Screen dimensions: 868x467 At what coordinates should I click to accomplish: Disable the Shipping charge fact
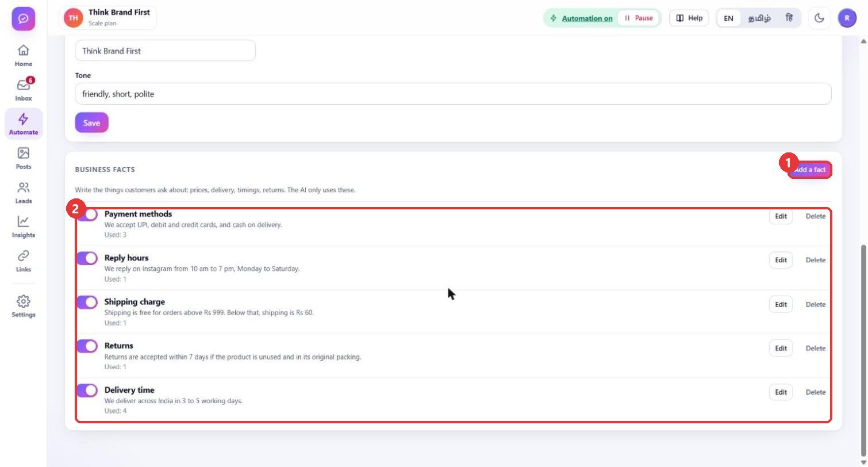[x=87, y=303]
